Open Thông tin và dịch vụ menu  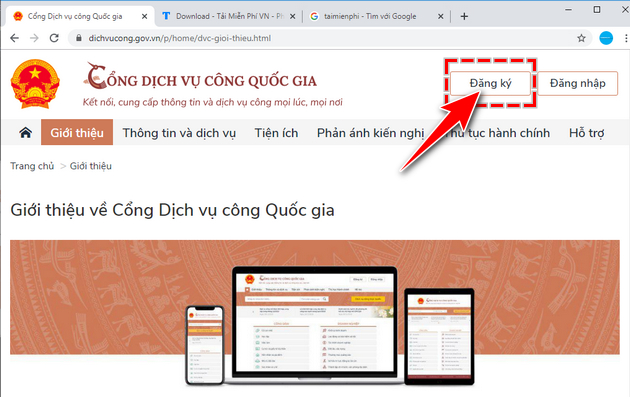(179, 133)
